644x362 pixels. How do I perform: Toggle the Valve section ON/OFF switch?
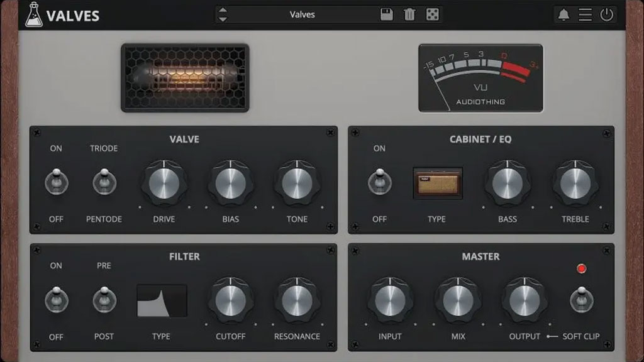click(56, 182)
